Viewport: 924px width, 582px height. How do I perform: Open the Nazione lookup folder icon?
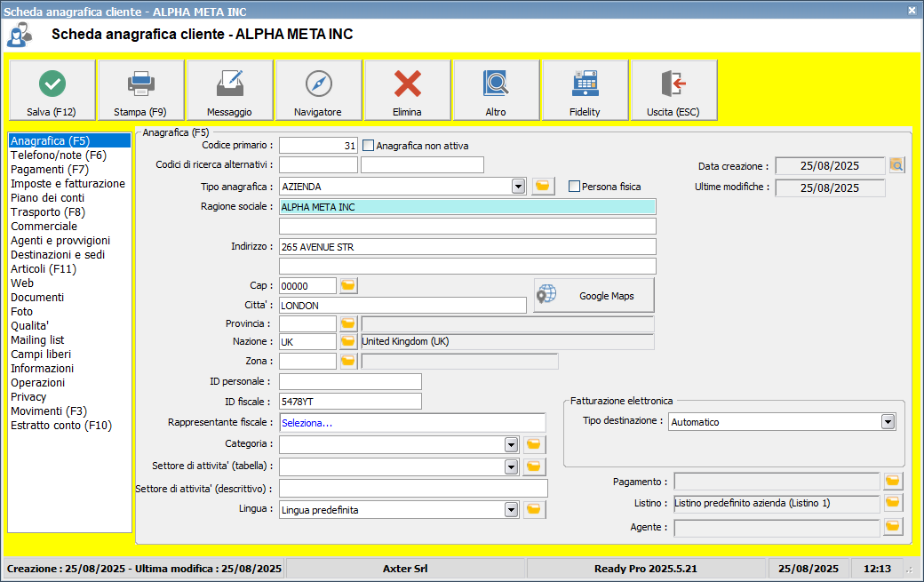(x=348, y=341)
